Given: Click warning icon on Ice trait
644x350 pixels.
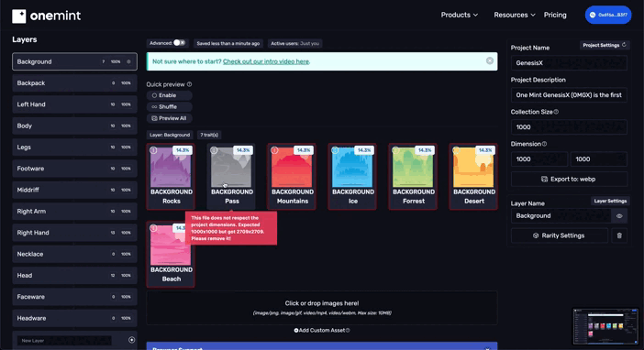Looking at the screenshot, I should pyautogui.click(x=335, y=150).
